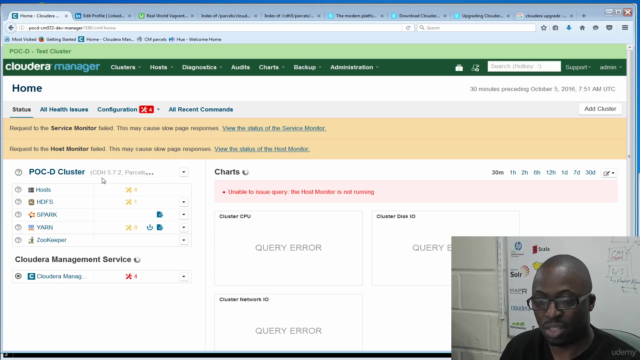Switch to All Health Issues tab
Image resolution: width=640 pixels, height=360 pixels.
tap(64, 109)
